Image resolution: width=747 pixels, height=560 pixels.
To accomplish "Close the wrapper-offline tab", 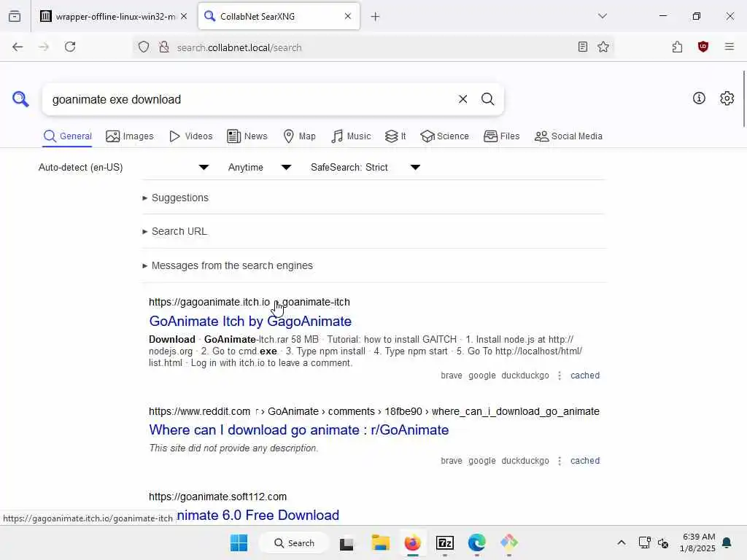I will (x=184, y=16).
